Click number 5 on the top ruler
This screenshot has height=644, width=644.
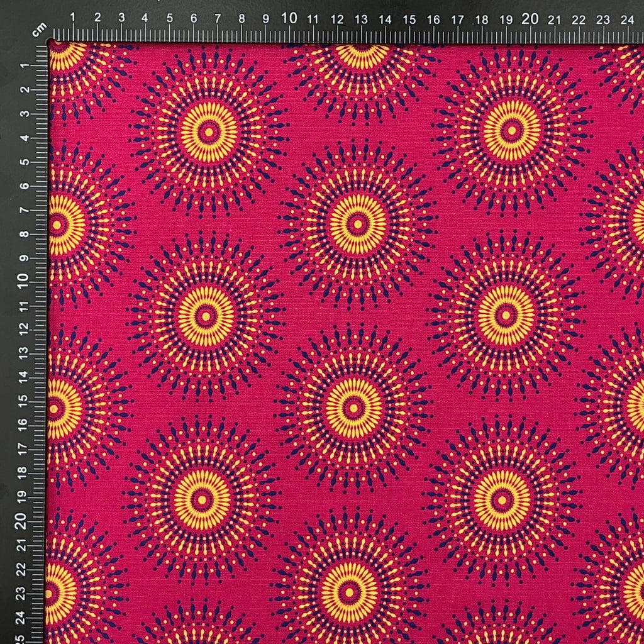click(170, 18)
